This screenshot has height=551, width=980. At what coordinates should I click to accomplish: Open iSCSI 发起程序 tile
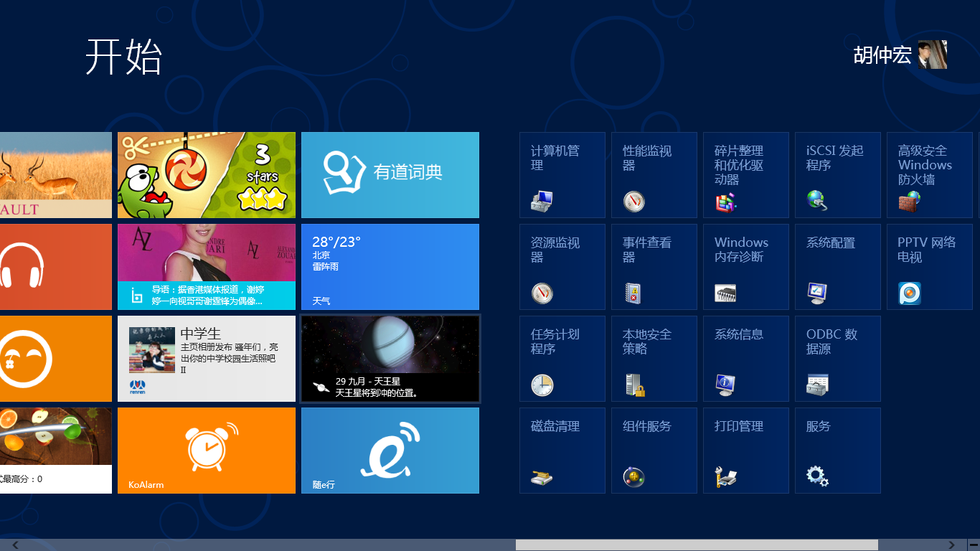click(838, 175)
